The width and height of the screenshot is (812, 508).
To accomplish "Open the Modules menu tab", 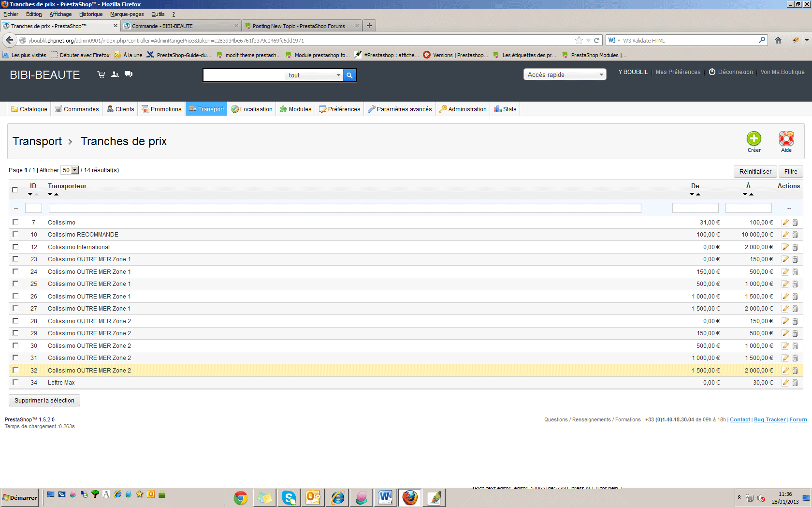I will tap(295, 109).
